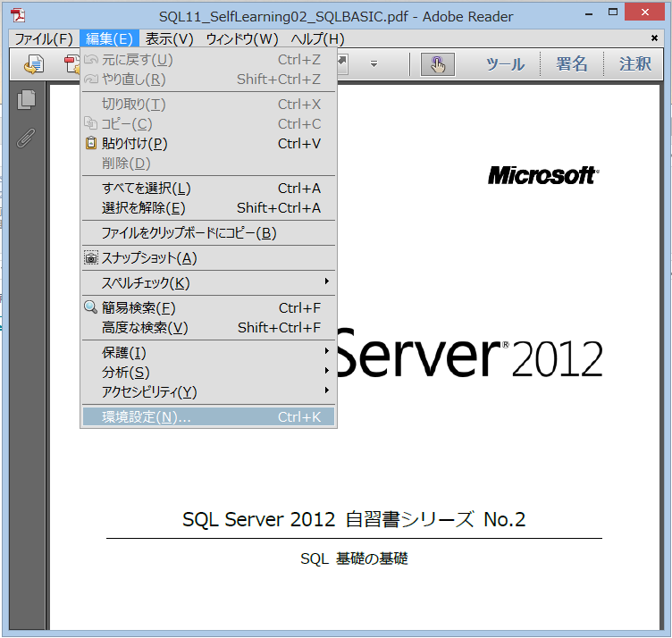Open the attachments paperclip panel
The height and width of the screenshot is (638, 672).
click(x=27, y=138)
